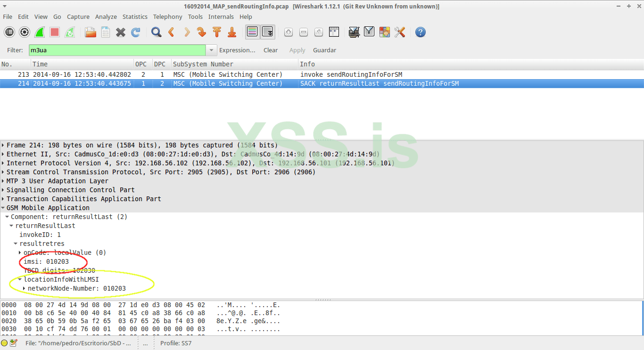Open the Capture menu
644x350 pixels.
pyautogui.click(x=78, y=16)
